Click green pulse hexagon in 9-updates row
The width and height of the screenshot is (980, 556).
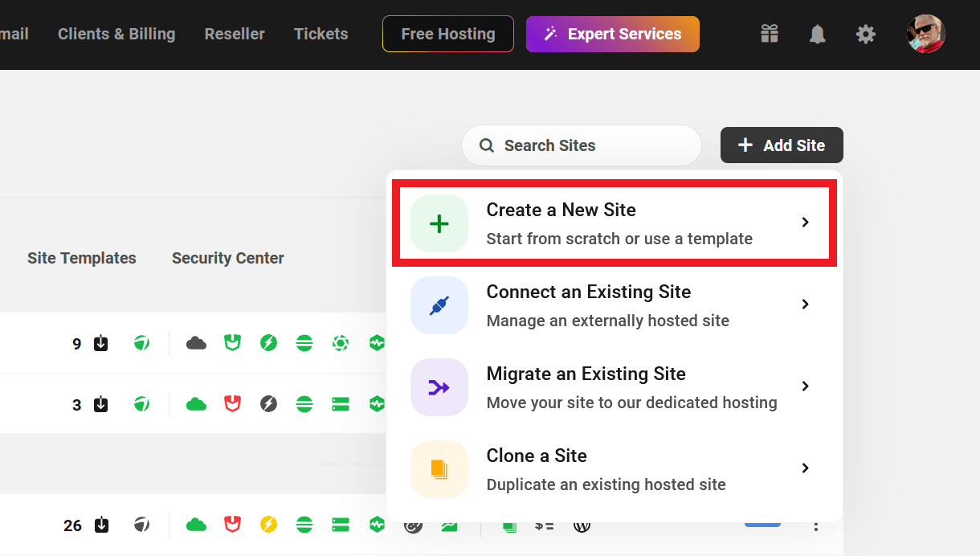click(377, 343)
